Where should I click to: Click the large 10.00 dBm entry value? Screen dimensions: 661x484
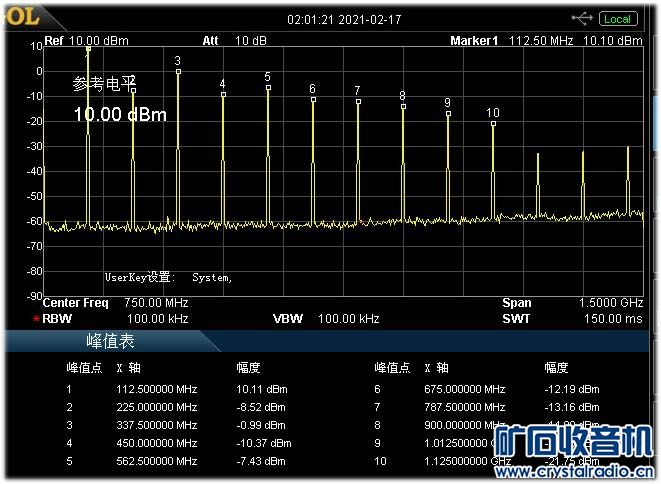tap(120, 115)
